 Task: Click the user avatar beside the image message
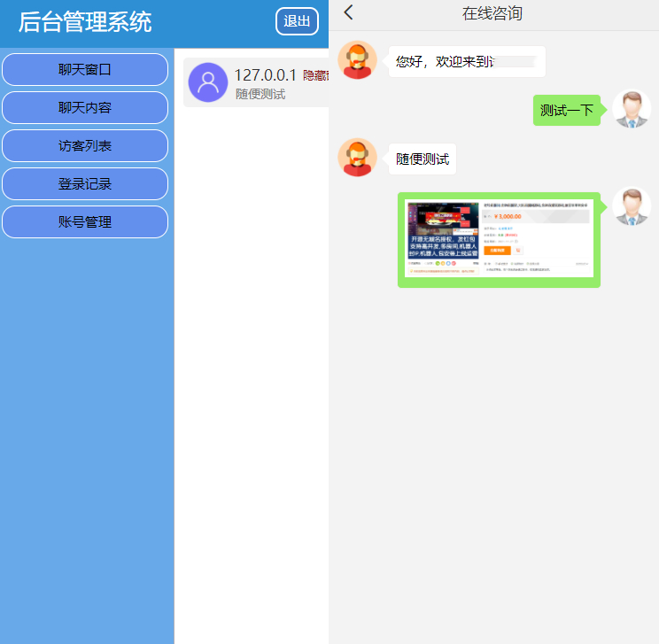[x=632, y=206]
